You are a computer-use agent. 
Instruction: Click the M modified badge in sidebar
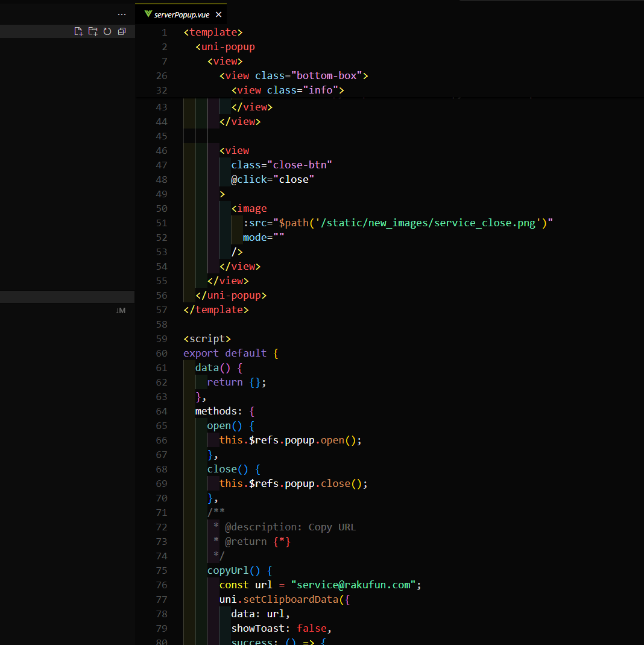click(121, 311)
